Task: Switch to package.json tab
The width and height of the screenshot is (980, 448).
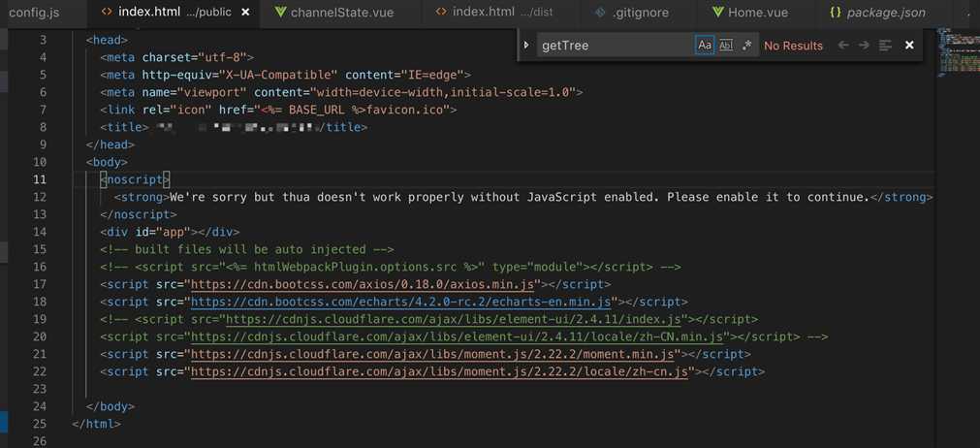Action: pos(885,13)
